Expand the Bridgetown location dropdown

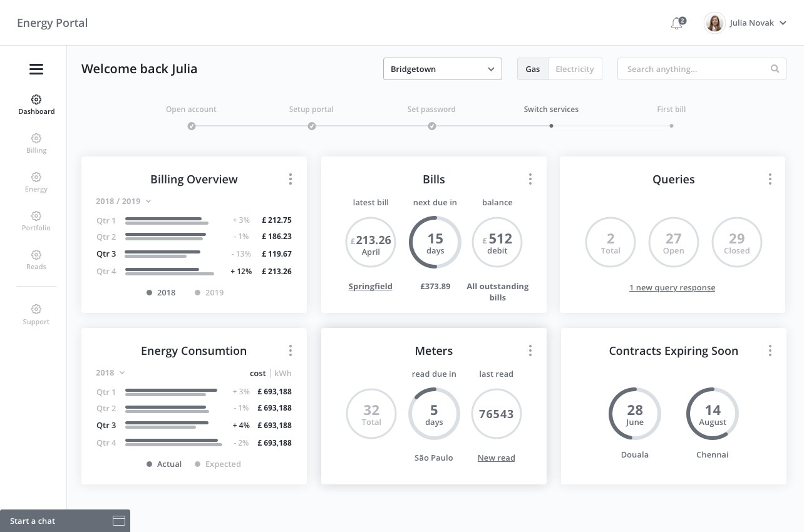(442, 69)
